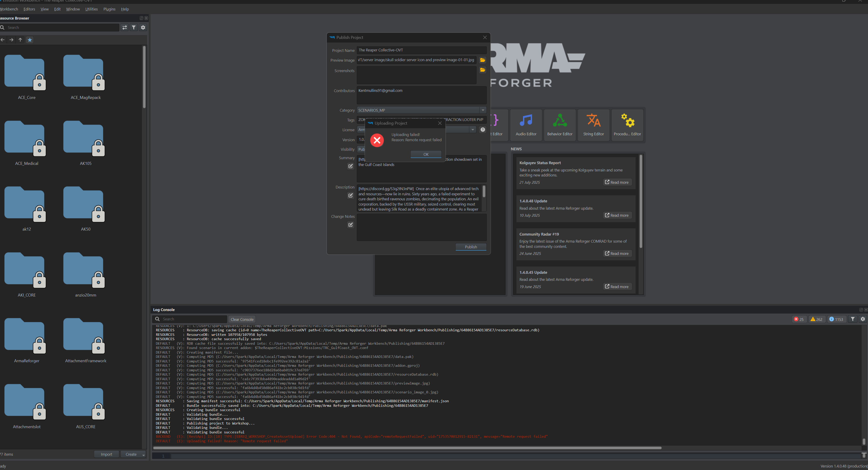Navigate forward in Resource Browser
868x470 pixels.
[x=11, y=40]
